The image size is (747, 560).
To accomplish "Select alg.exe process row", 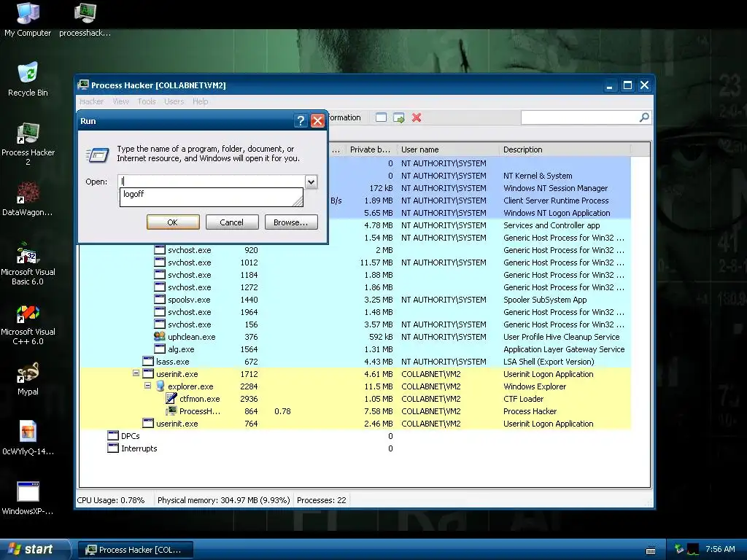I will click(x=355, y=349).
